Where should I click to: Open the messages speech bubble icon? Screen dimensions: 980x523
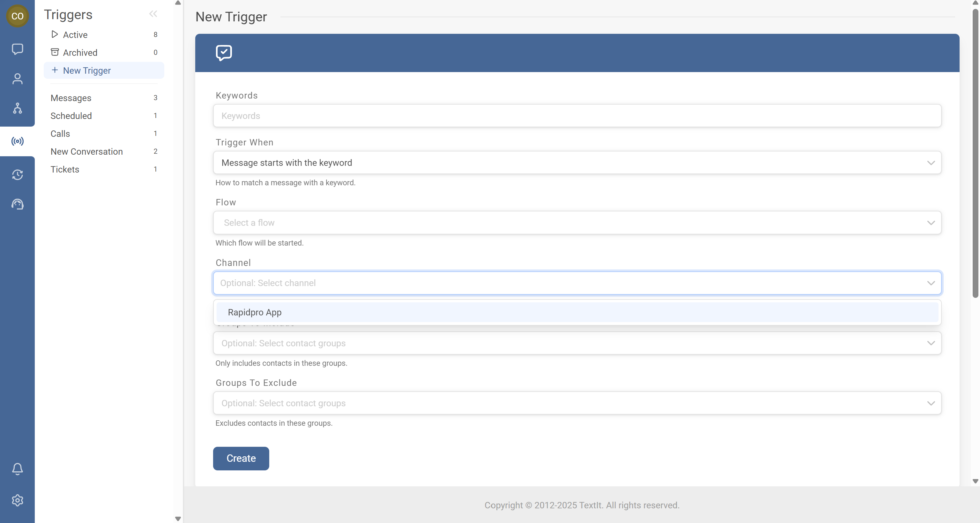[17, 49]
